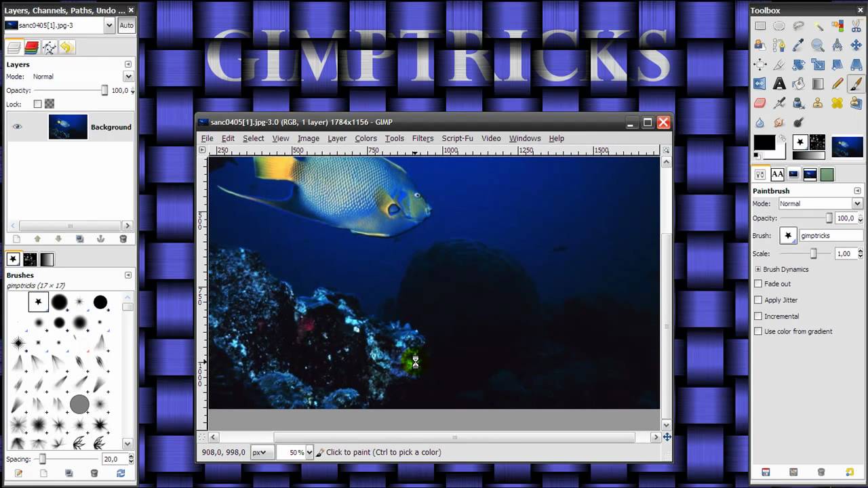Select the Foreground Select tool
Screen dimensions: 868x488
pos(760,45)
